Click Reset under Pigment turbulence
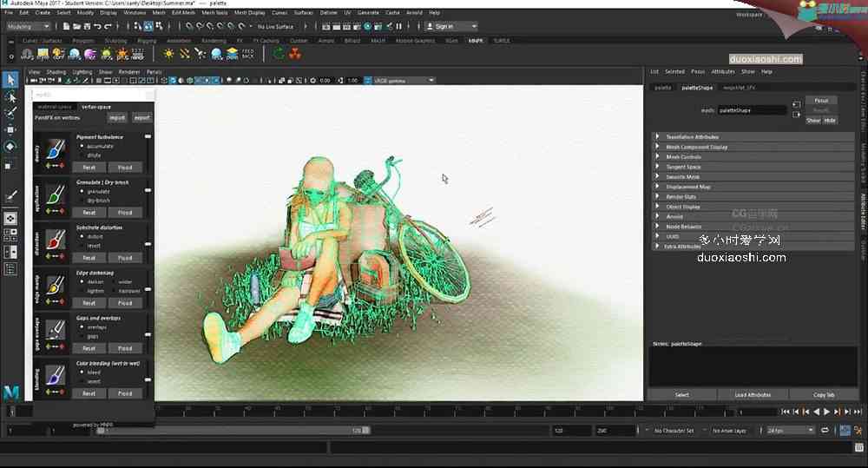This screenshot has height=468, width=868. click(x=89, y=168)
